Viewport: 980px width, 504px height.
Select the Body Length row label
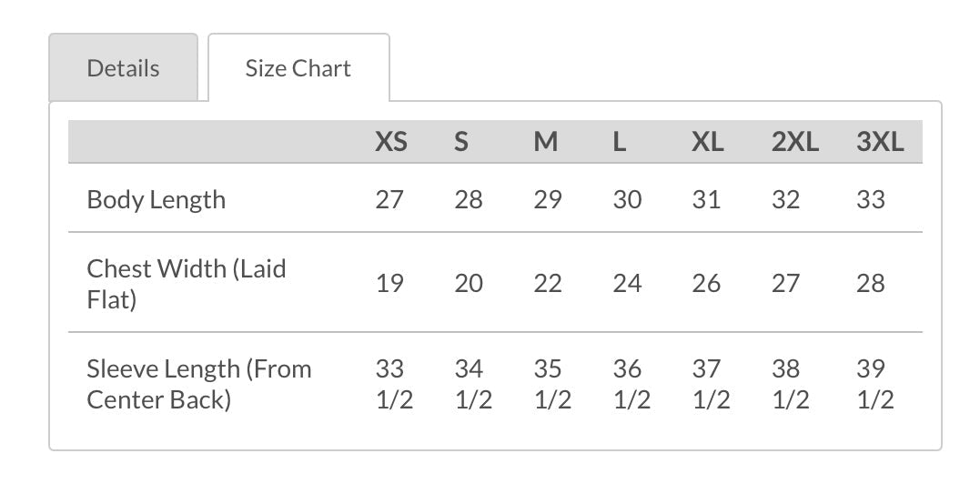pyautogui.click(x=157, y=200)
